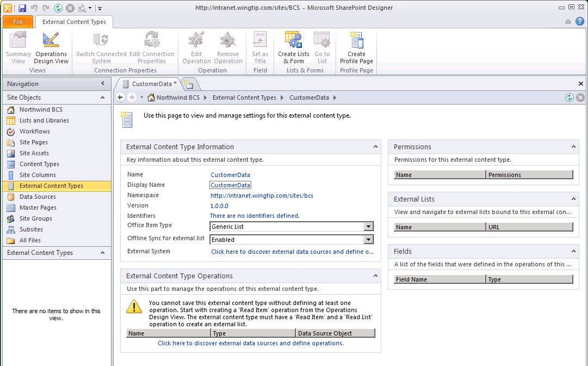
Task: Open the File tab
Action: [17, 22]
